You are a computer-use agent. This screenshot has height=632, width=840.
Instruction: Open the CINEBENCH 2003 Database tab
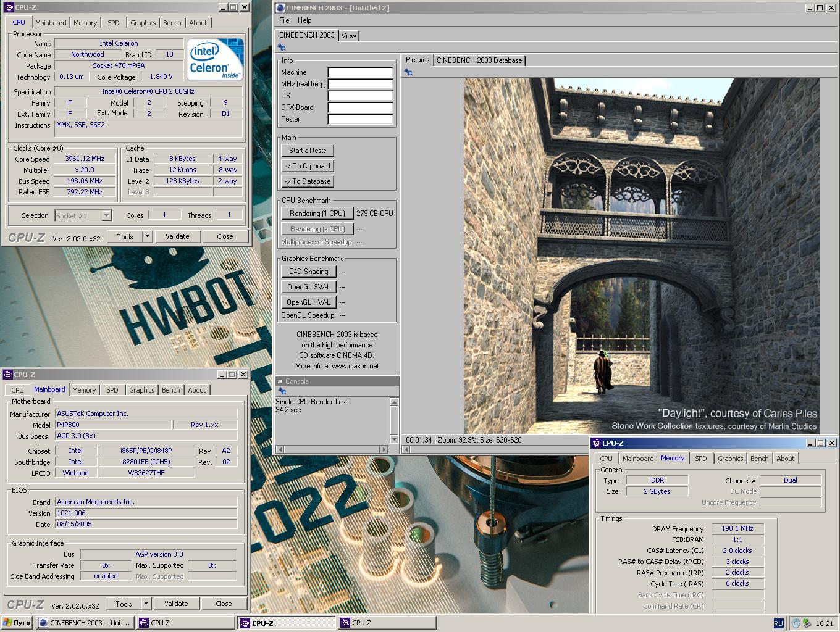click(479, 60)
